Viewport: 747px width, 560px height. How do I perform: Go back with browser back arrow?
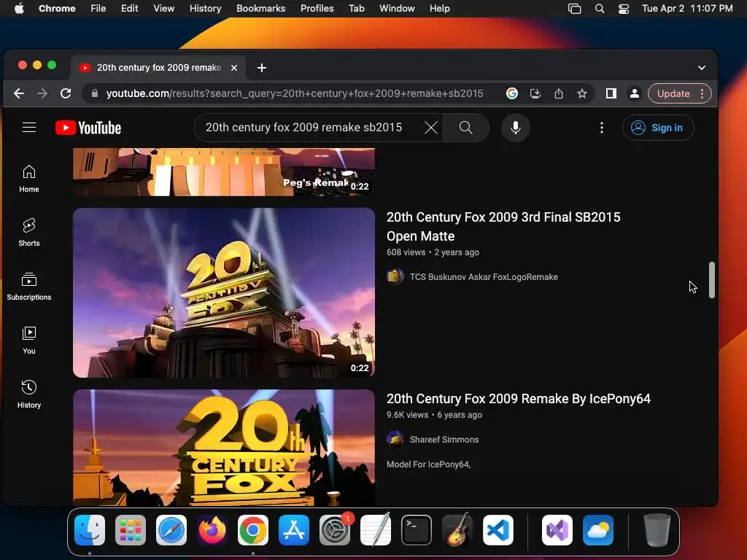19,93
